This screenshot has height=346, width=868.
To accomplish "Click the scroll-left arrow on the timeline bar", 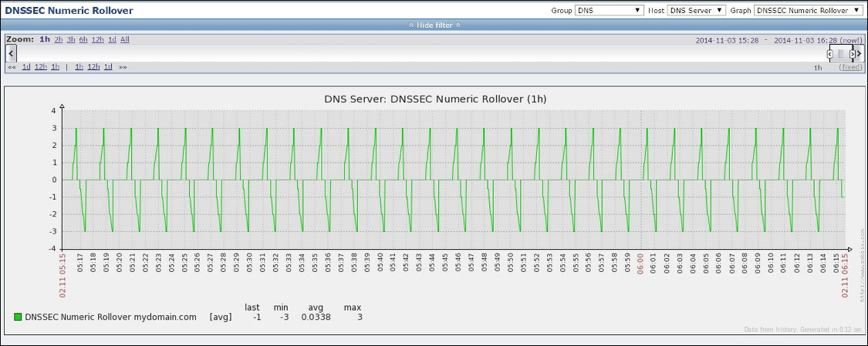I will [x=10, y=53].
